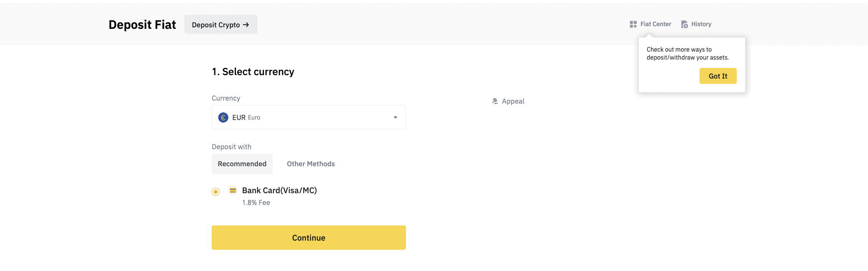Select the Bank Card radio button
Viewport: 868px width, 271px height.
[216, 192]
